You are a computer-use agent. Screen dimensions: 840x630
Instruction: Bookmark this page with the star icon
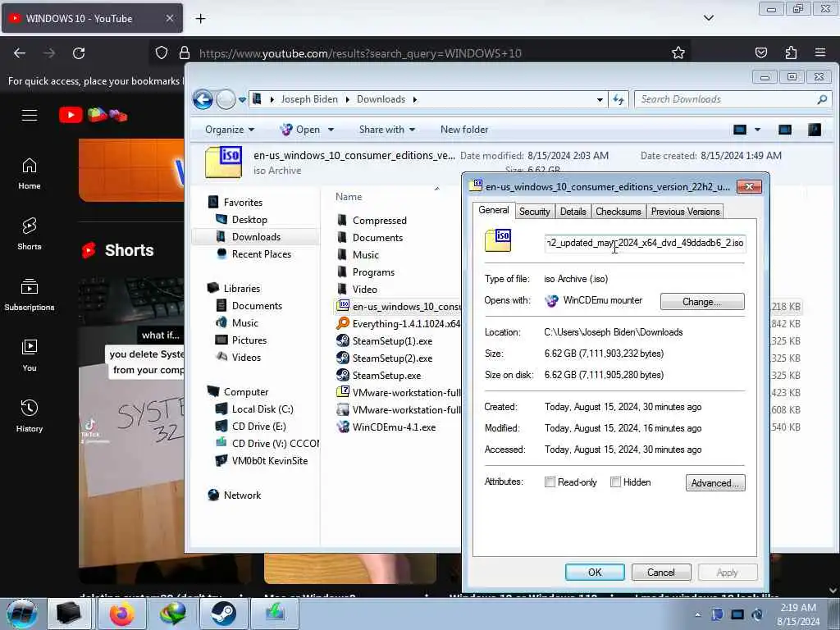678,52
